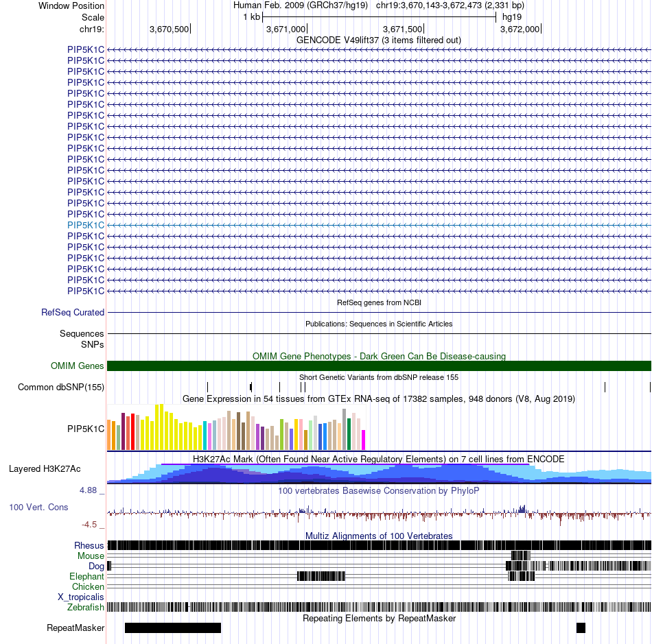Select the Rhesus alignment label
The height and width of the screenshot is (644, 652).
pos(89,545)
